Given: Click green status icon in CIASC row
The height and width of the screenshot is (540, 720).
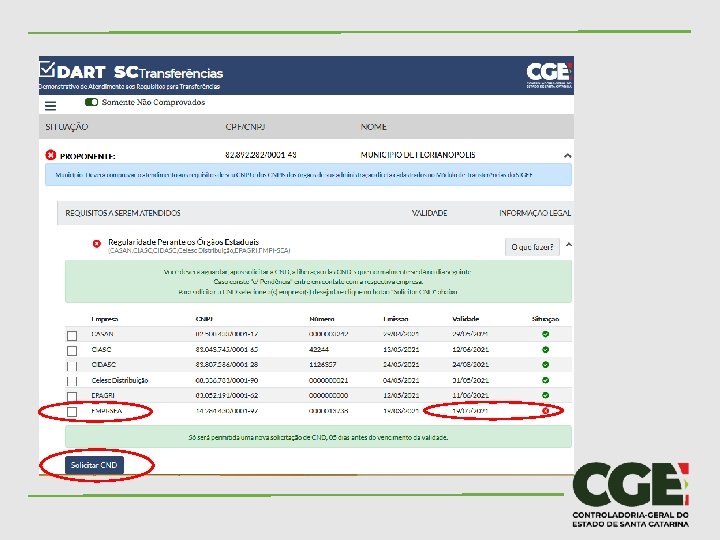Looking at the screenshot, I should [x=546, y=349].
